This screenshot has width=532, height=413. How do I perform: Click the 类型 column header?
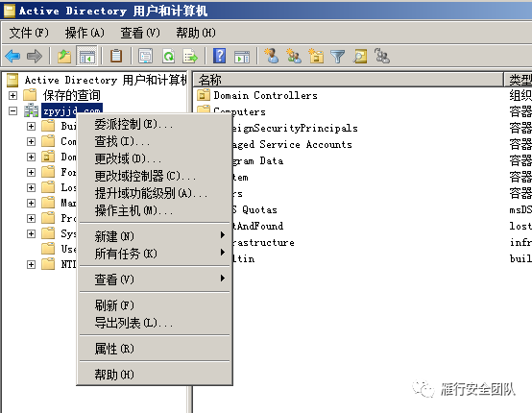coord(519,80)
